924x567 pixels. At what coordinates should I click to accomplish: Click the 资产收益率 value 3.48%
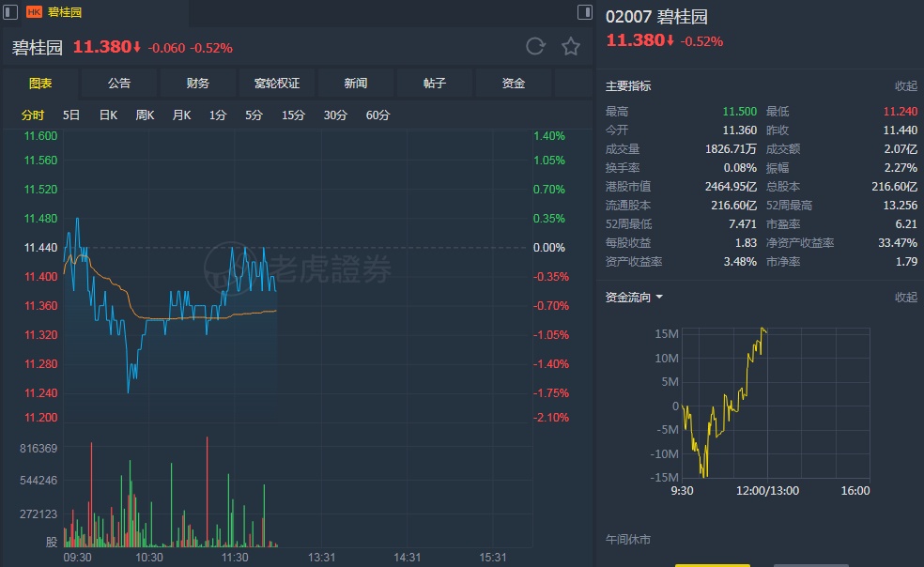[740, 262]
